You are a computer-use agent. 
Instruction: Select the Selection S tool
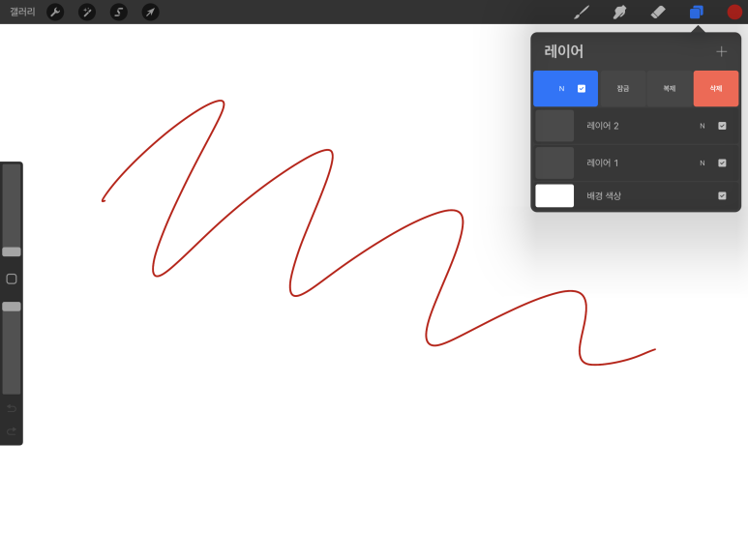tap(119, 12)
